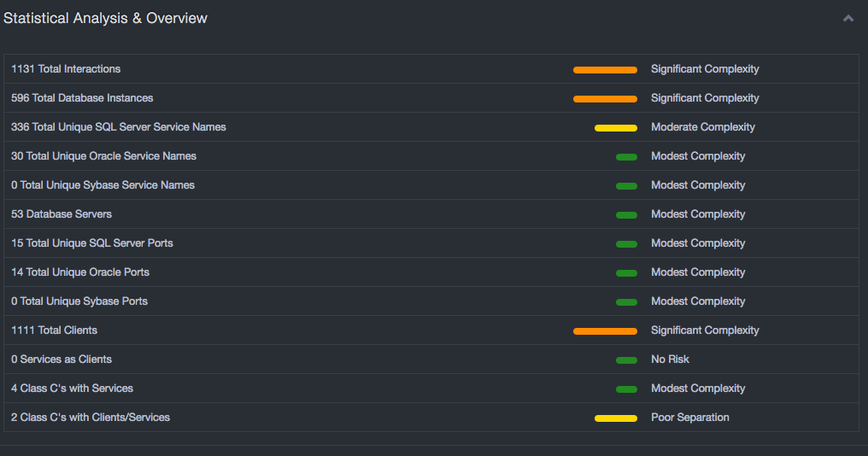
Task: Click orange bar for Total Interactions
Action: (x=605, y=70)
